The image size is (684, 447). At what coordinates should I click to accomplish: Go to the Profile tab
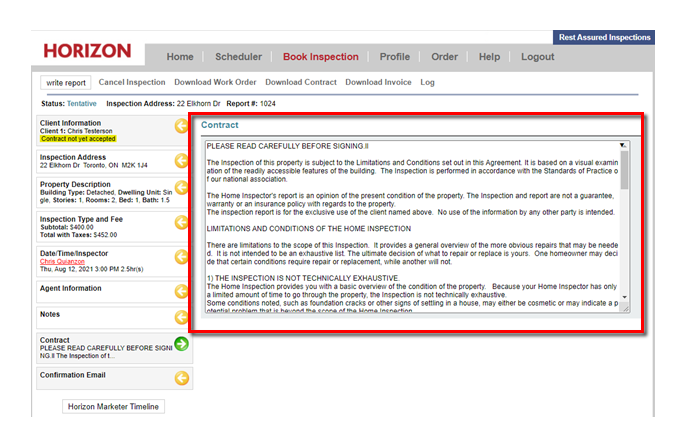(394, 57)
